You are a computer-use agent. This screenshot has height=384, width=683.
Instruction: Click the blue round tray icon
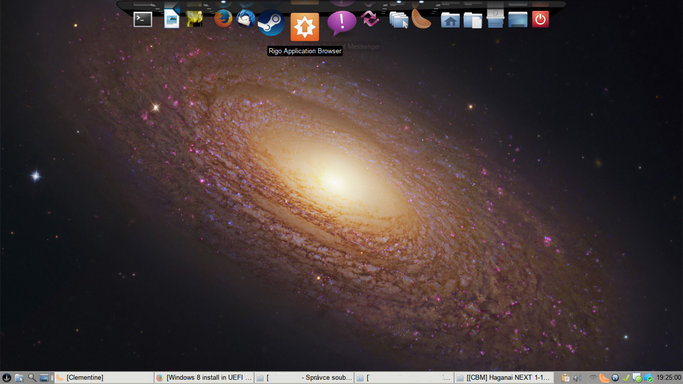pos(615,378)
